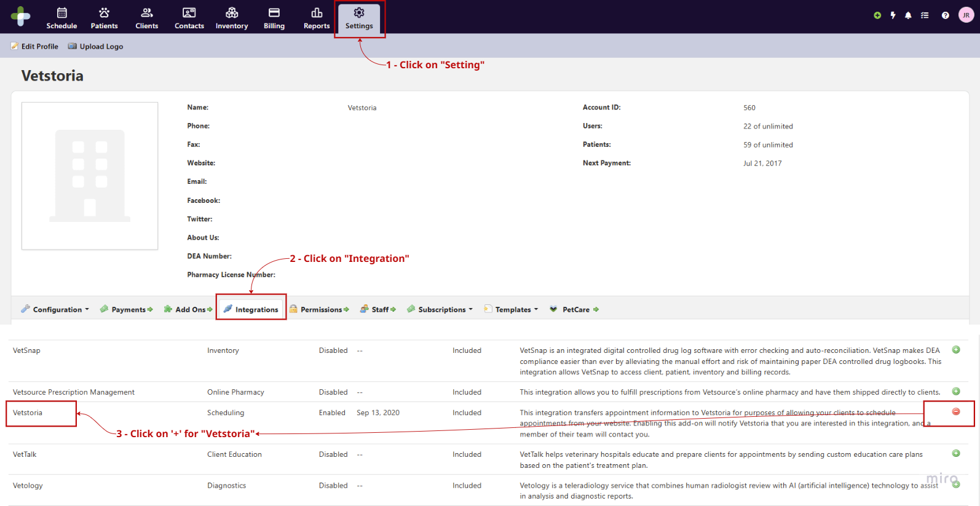Open notifications via the bell icon

pyautogui.click(x=908, y=15)
